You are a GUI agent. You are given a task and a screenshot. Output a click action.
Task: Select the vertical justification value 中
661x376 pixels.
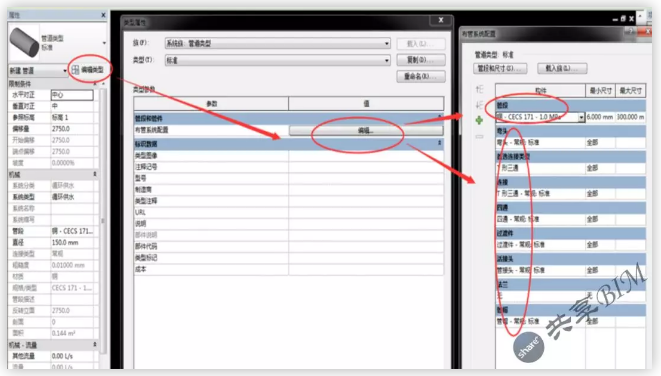coord(72,106)
